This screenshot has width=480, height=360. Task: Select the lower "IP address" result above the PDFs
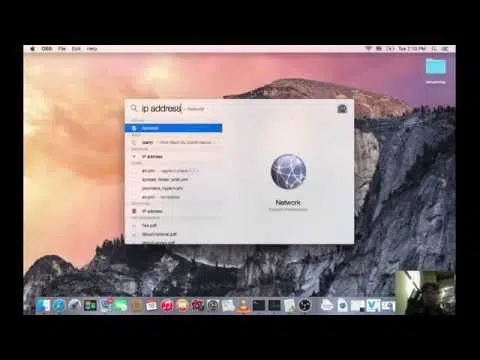[x=173, y=211]
